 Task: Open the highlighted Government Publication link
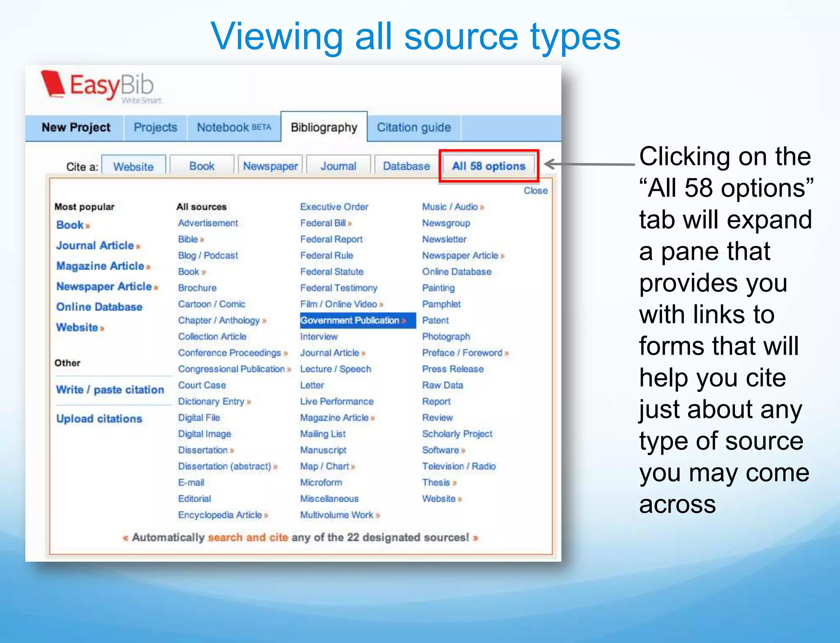[x=350, y=320]
